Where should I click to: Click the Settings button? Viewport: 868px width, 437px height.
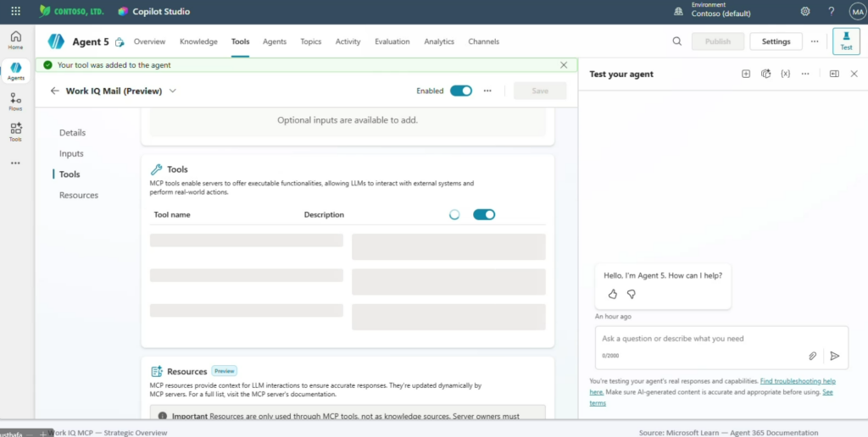776,41
